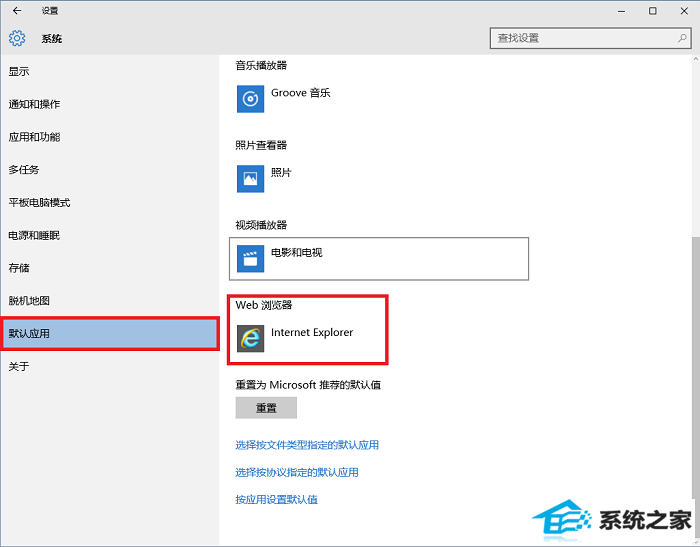Click the Groove 音乐 app icon
Screen dimensions: 700x547
(x=250, y=99)
